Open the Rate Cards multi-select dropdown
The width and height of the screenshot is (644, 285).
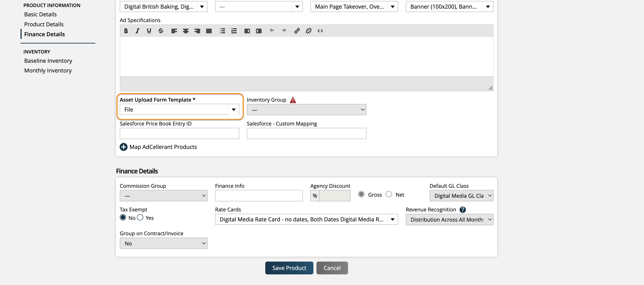tap(392, 219)
